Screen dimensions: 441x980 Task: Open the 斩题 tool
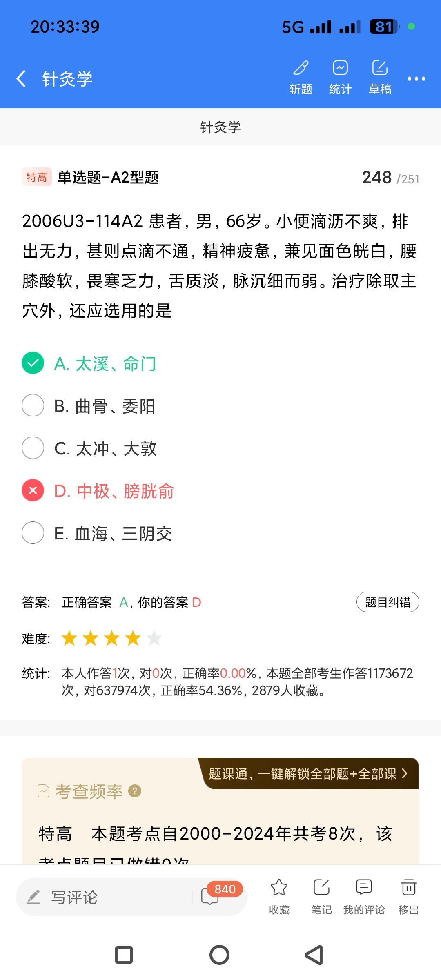tap(301, 76)
